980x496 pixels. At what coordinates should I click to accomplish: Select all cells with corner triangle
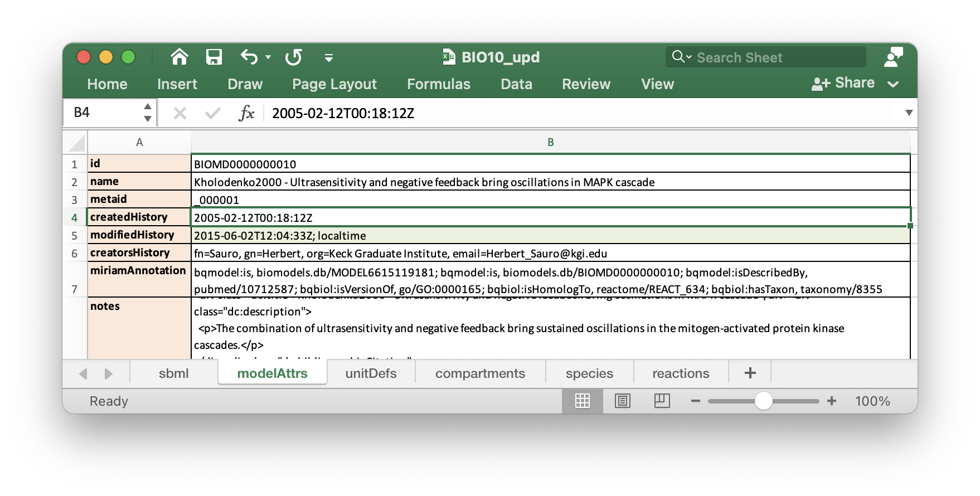coord(76,143)
